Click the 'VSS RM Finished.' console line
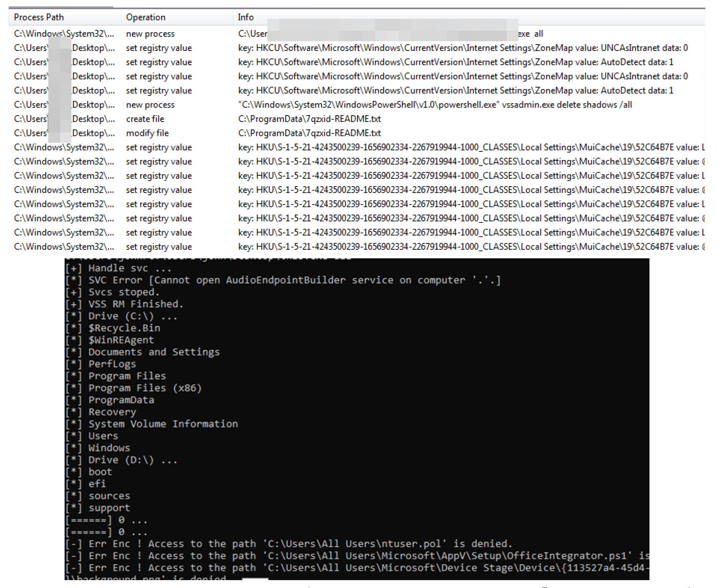 (x=124, y=304)
